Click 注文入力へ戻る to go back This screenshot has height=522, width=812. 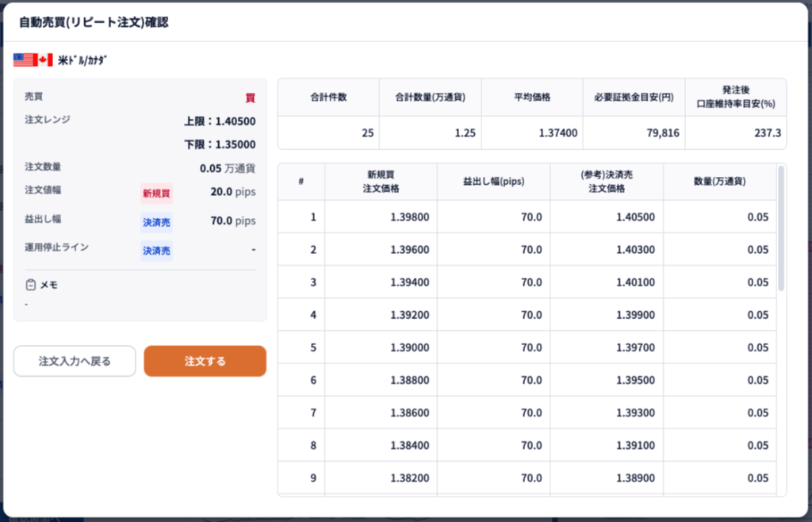point(75,361)
